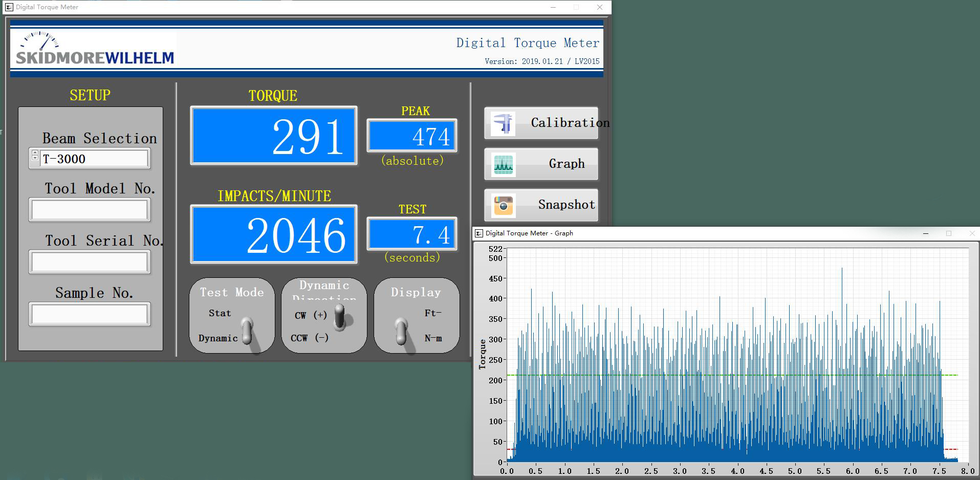Click the Digital Torque Meter title bar icon
Image resolution: width=980 pixels, height=480 pixels.
pyautogui.click(x=9, y=7)
